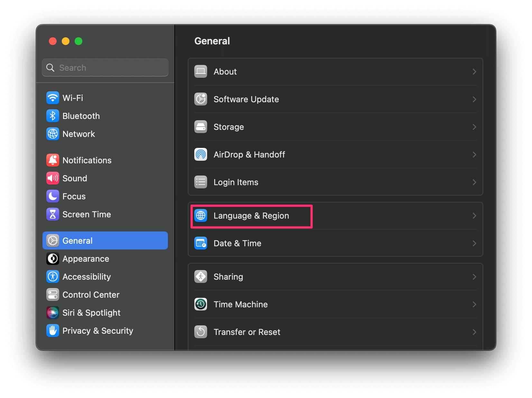Select Screen Time label in sidebar
The width and height of the screenshot is (532, 398).
point(87,214)
